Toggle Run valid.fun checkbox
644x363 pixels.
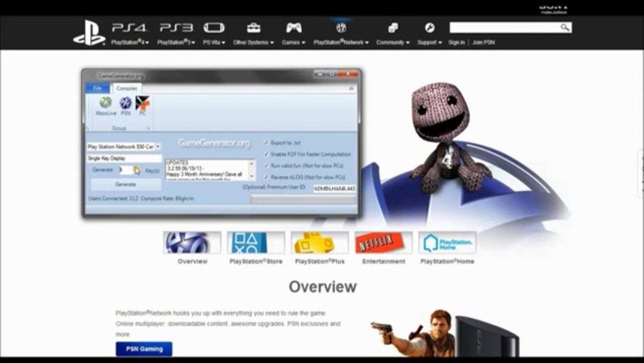pyautogui.click(x=266, y=166)
